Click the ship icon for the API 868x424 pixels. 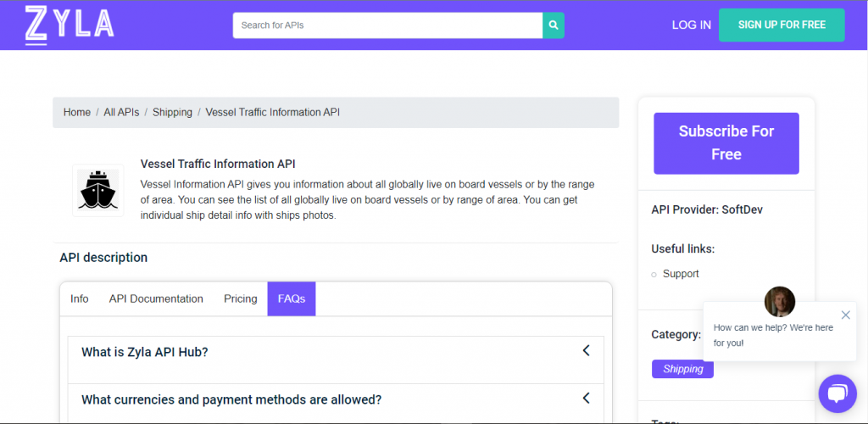tap(97, 190)
